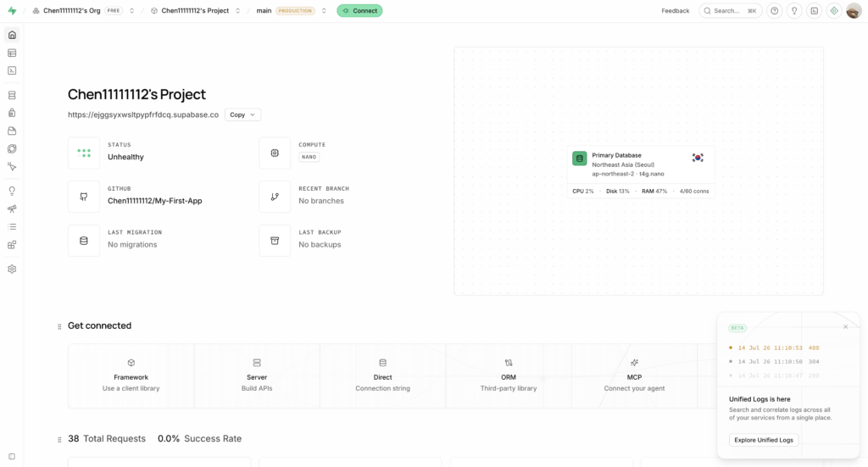The image size is (868, 467).
Task: Open the Edge Functions sidebar icon
Action: tap(12, 149)
